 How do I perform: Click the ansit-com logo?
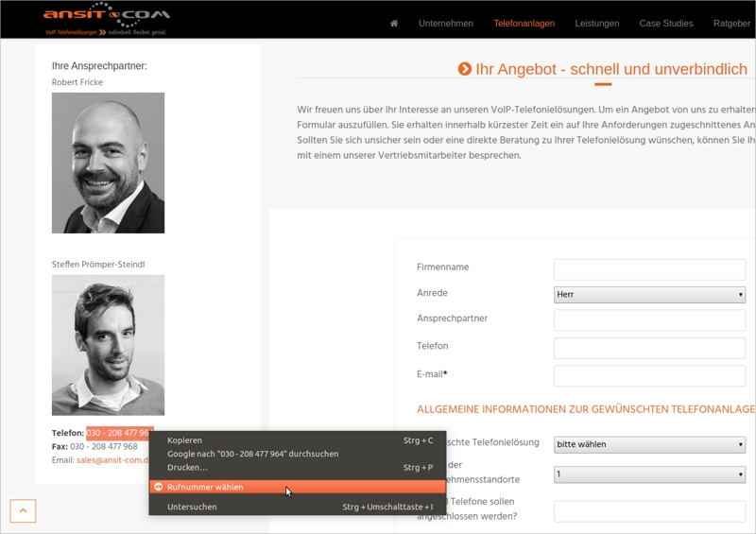[x=106, y=19]
